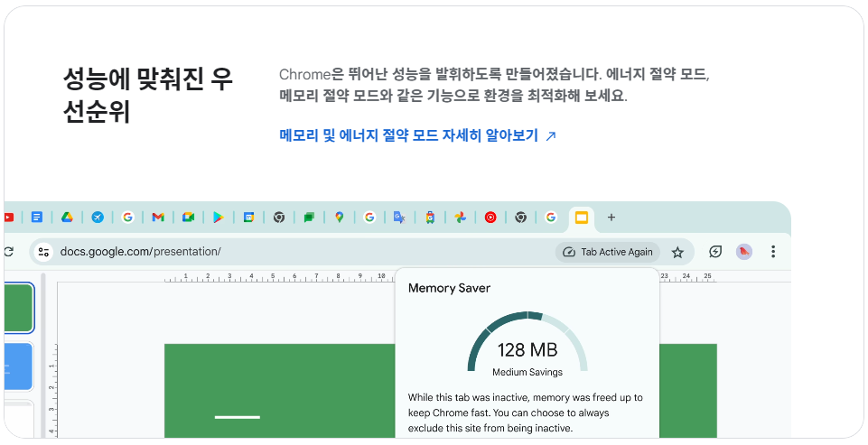The height and width of the screenshot is (445, 868).
Task: Open a new tab with plus button
Action: tap(611, 218)
